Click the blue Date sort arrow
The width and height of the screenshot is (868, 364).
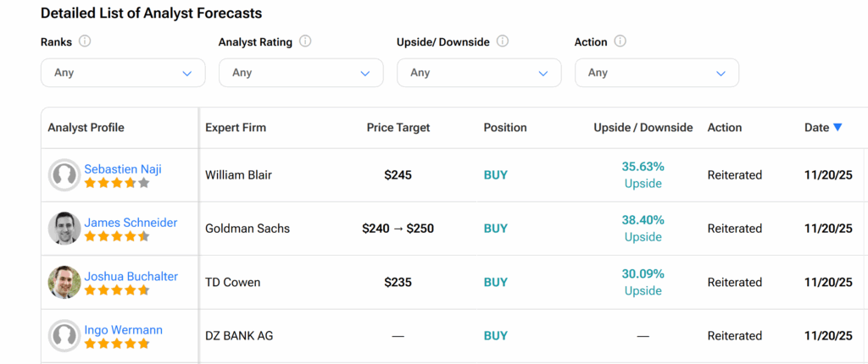pyautogui.click(x=837, y=128)
